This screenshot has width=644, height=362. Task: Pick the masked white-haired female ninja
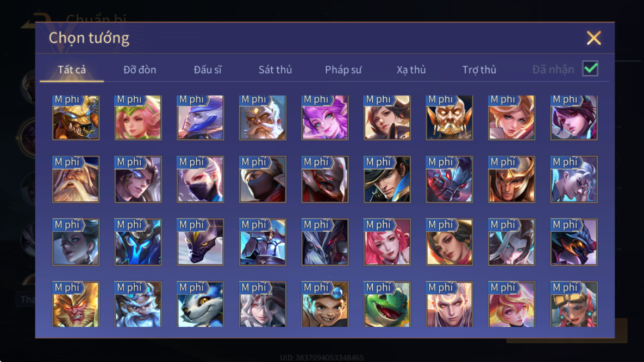(201, 180)
